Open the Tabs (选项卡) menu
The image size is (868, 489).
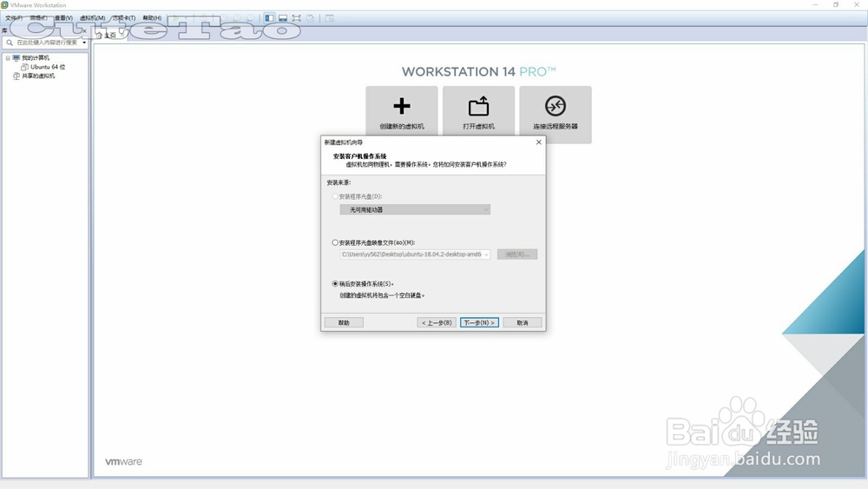point(123,17)
